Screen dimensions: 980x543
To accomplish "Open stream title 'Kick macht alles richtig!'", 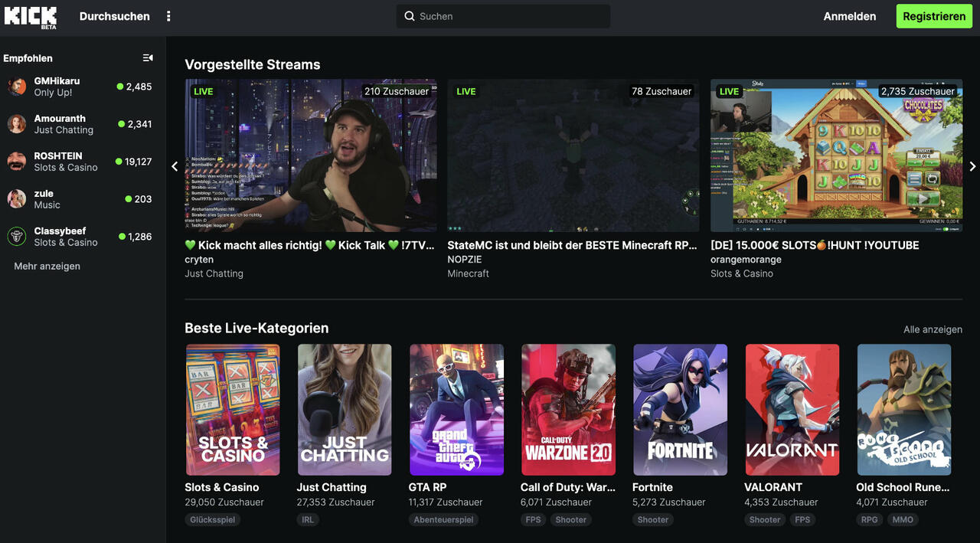I will coord(310,245).
